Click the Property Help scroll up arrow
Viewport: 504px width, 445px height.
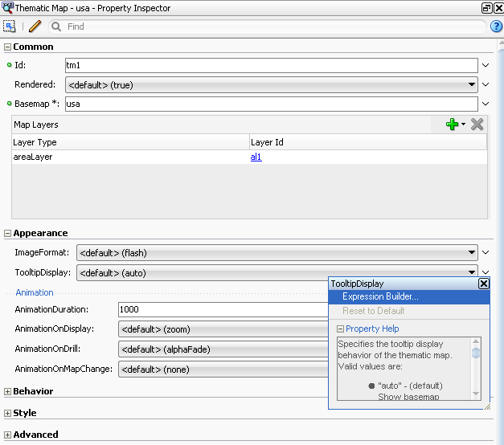(x=476, y=341)
